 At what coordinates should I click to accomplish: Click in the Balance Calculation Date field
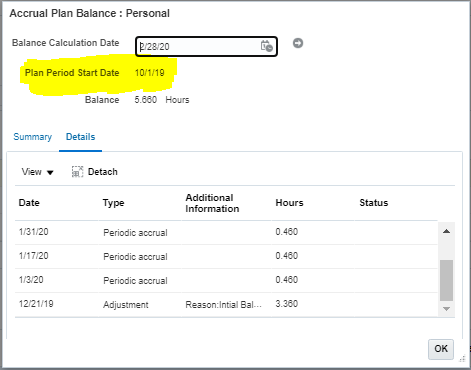point(206,46)
